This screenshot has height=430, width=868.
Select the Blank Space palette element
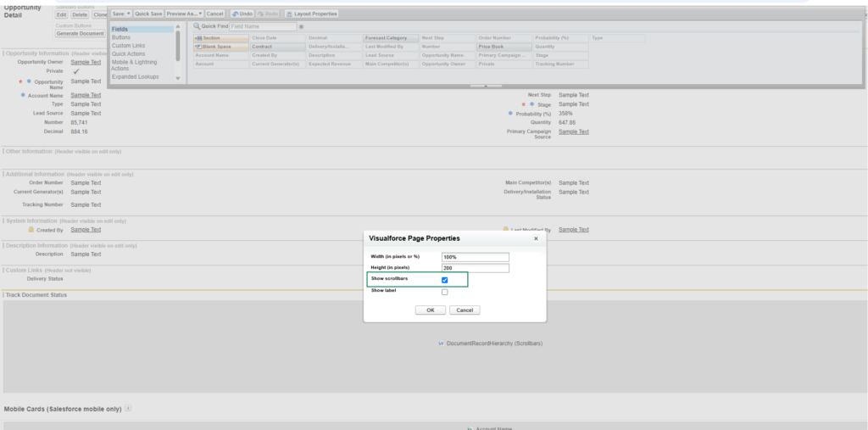click(221, 47)
